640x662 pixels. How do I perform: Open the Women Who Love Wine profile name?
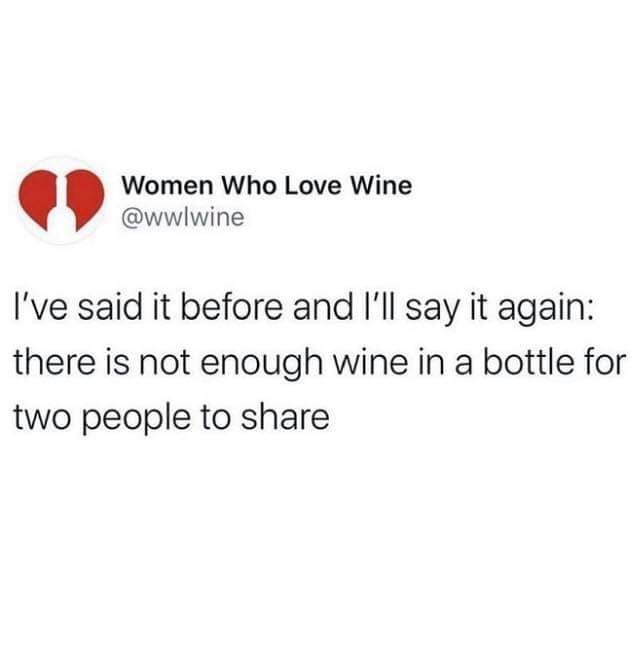[x=267, y=186]
